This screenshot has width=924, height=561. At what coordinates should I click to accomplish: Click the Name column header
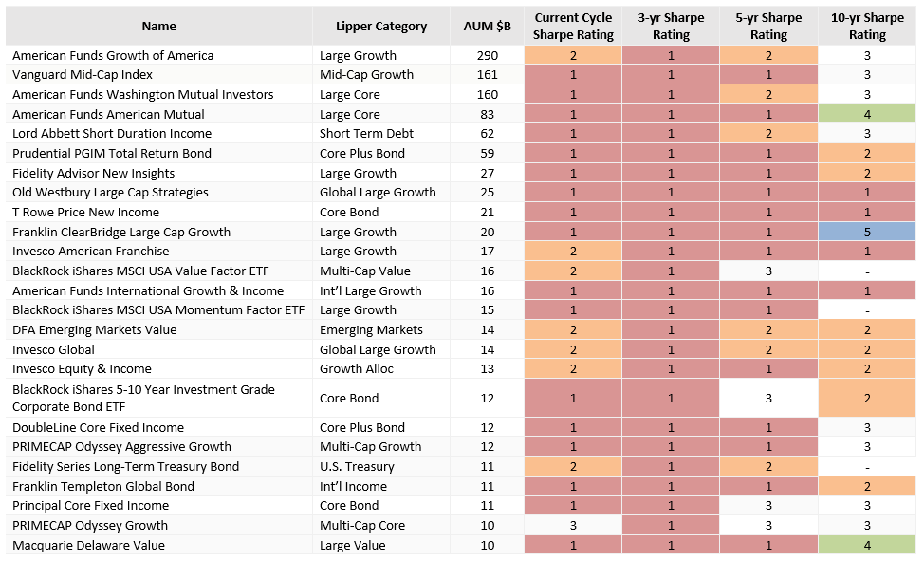click(158, 27)
